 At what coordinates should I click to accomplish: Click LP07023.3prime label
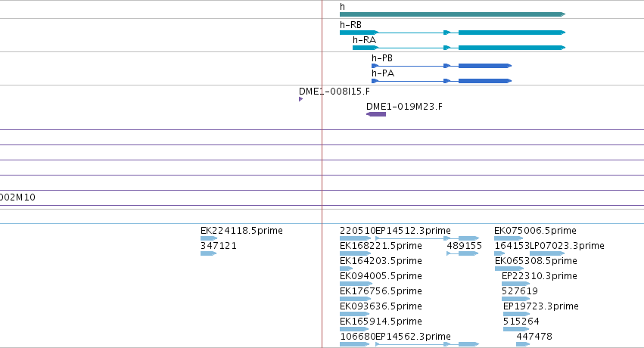pos(567,246)
